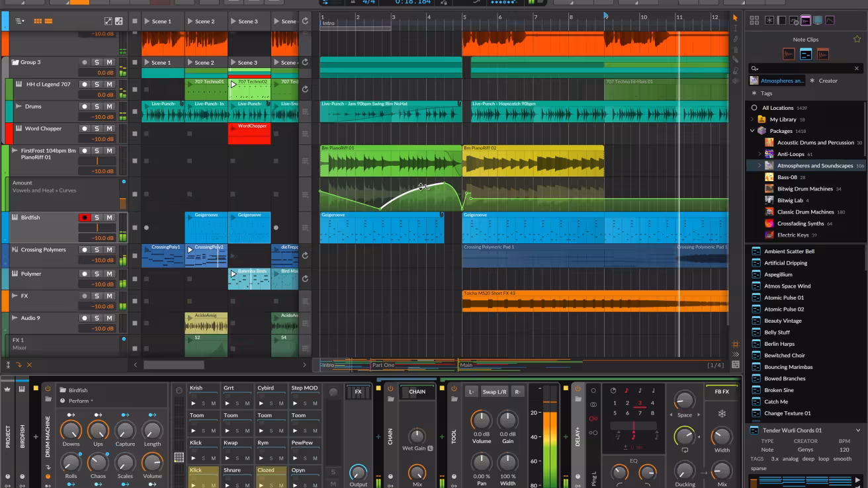The width and height of the screenshot is (868, 488).
Task: Adjust the Wet Gain knob in Chain device
Action: [x=417, y=435]
